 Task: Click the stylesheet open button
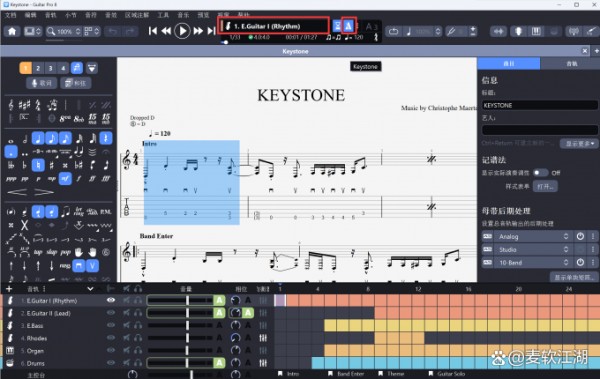545,186
